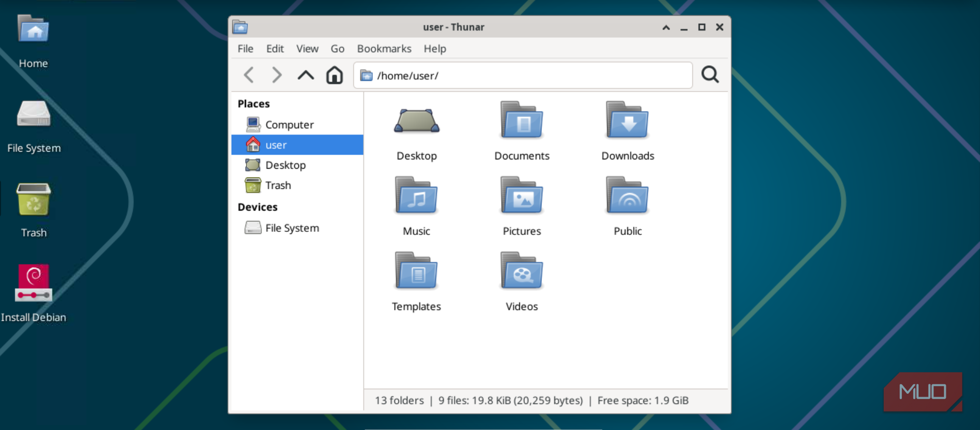Go to home folder via toolbar house icon
Image resolution: width=980 pixels, height=430 pixels.
[x=335, y=75]
